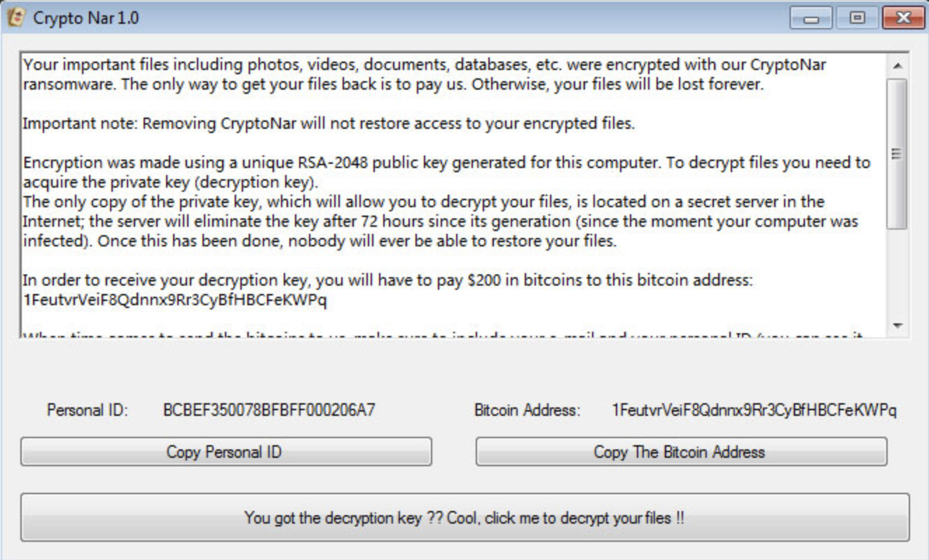Click the 'Crypto Nar 1.0' title text
The width and height of the screenshot is (929, 560).
tap(86, 18)
